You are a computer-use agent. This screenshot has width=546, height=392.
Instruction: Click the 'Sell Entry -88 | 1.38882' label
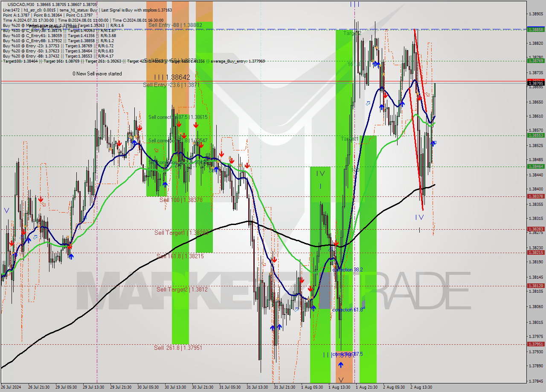175,25
